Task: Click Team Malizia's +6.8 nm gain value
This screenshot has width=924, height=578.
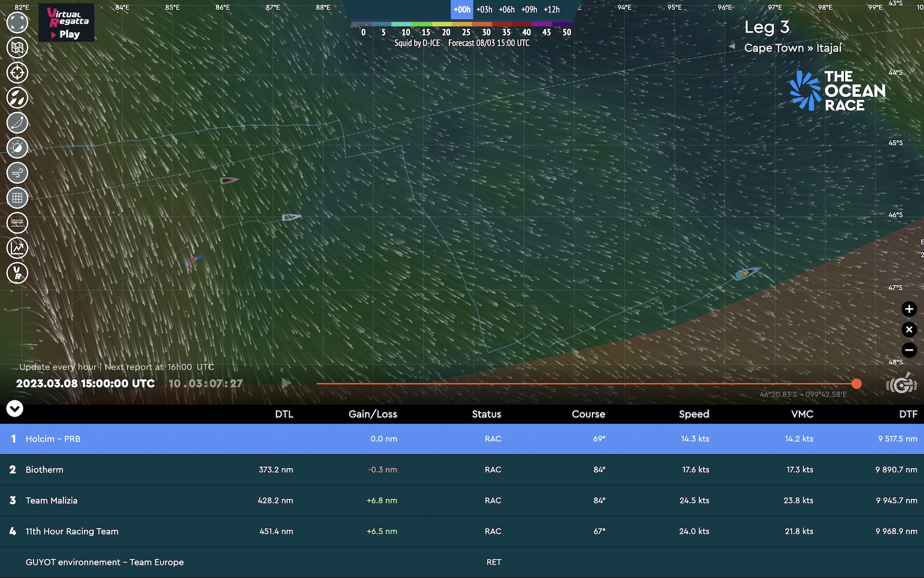Action: [x=382, y=500]
